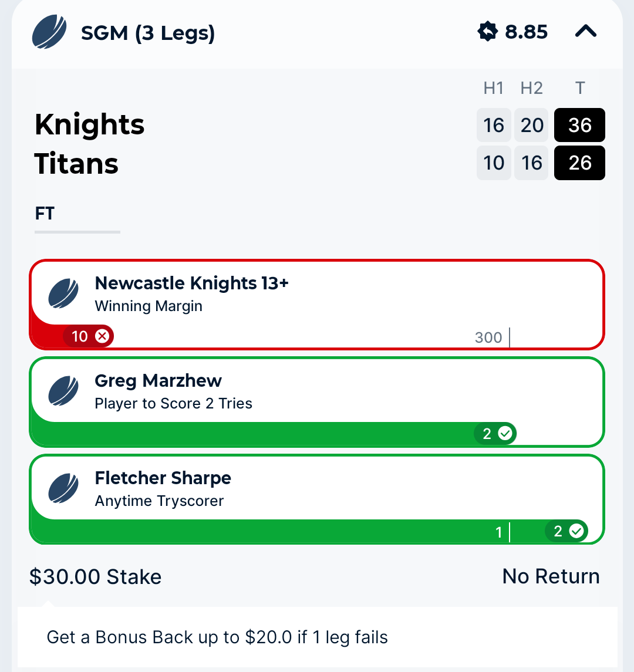Viewport: 634px width, 672px height.
Task: Click the Titans total score 26
Action: pos(579,163)
